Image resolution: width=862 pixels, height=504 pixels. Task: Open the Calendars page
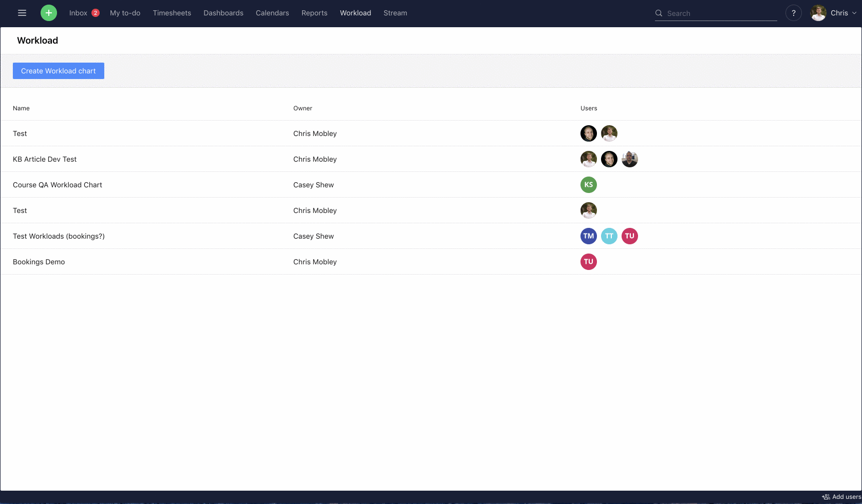tap(272, 13)
